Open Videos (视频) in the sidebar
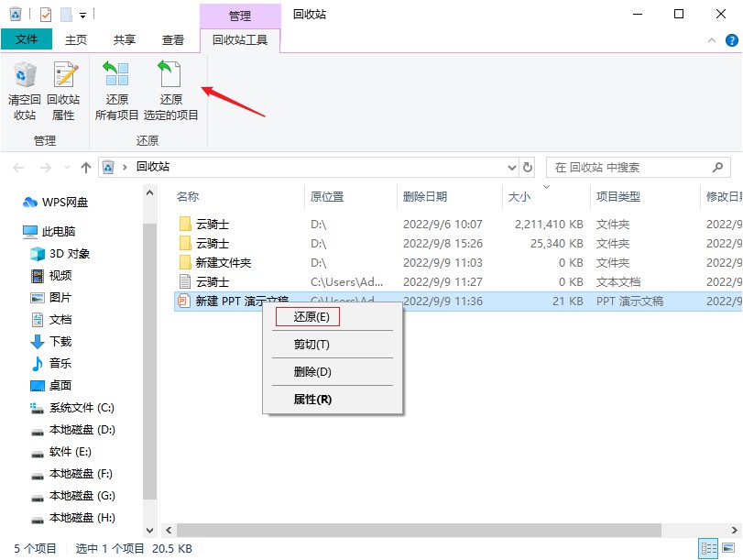This screenshot has width=743, height=560. [x=51, y=276]
